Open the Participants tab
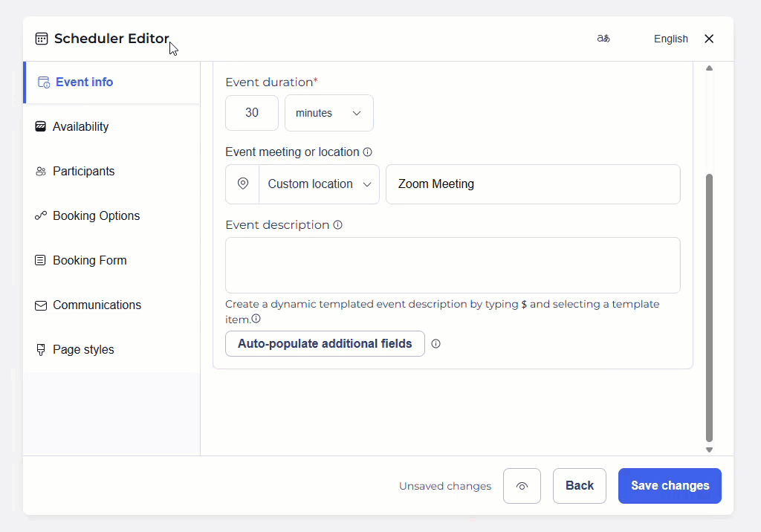761x532 pixels. [83, 172]
